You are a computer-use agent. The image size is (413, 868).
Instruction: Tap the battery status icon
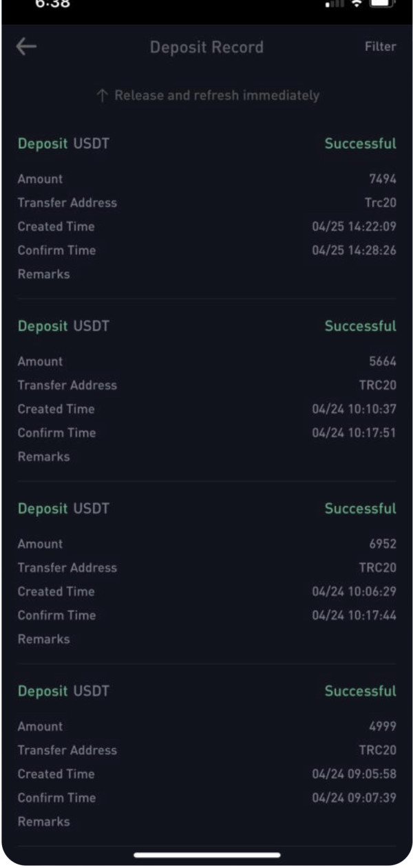[384, 3]
